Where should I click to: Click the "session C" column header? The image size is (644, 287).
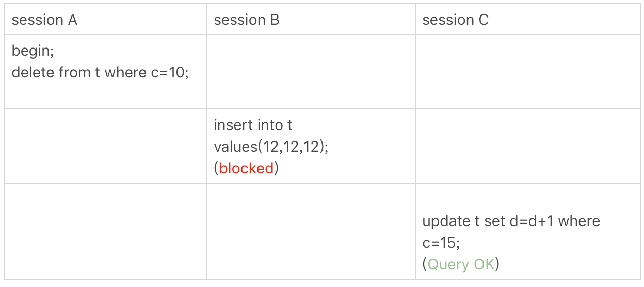[x=455, y=20]
